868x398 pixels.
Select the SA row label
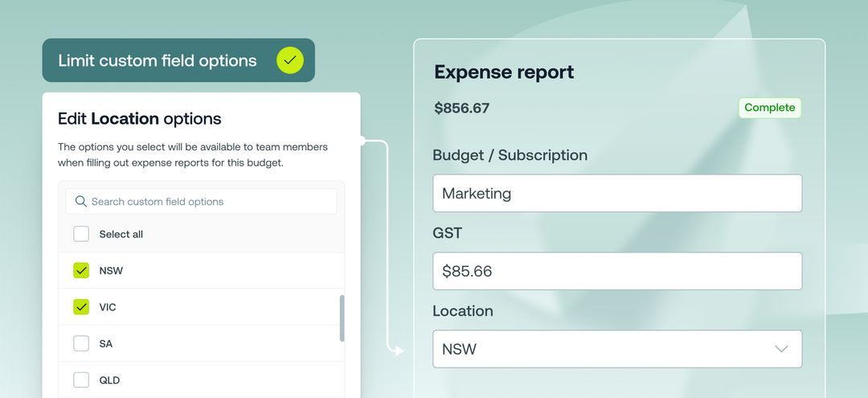tap(106, 344)
